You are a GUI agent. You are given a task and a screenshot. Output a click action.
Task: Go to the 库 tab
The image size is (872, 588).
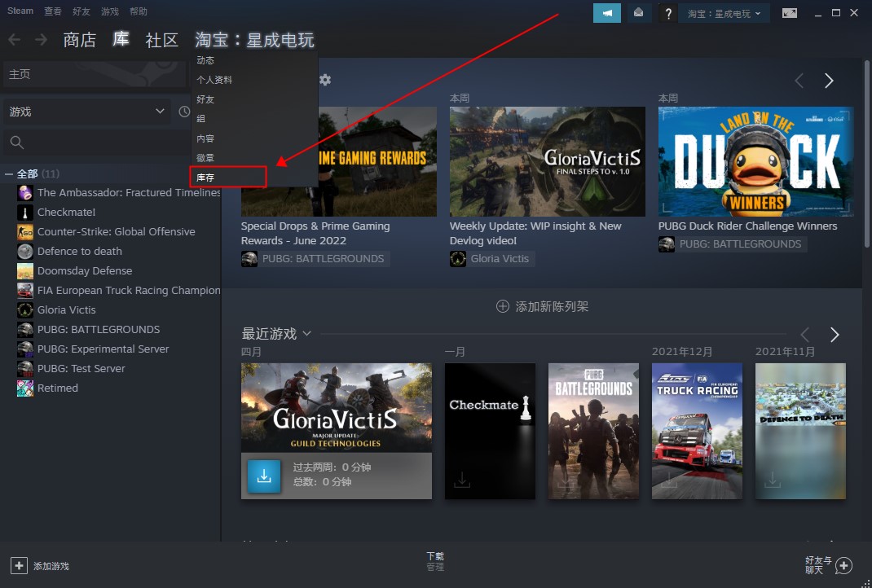pos(121,39)
